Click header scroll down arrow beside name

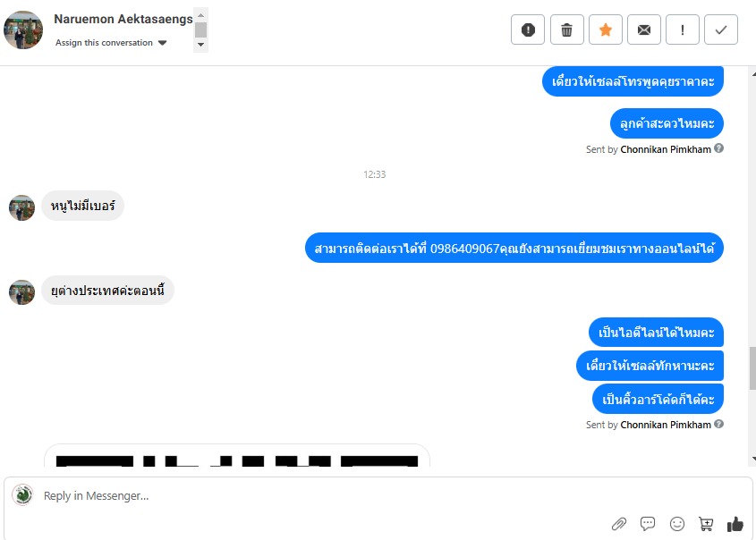click(201, 45)
